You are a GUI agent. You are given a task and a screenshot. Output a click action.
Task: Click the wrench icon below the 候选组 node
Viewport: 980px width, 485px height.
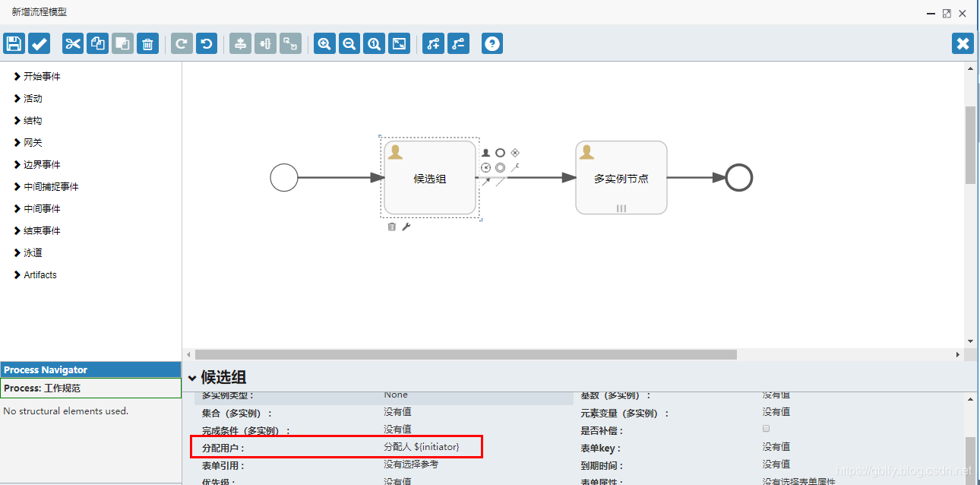(x=406, y=227)
